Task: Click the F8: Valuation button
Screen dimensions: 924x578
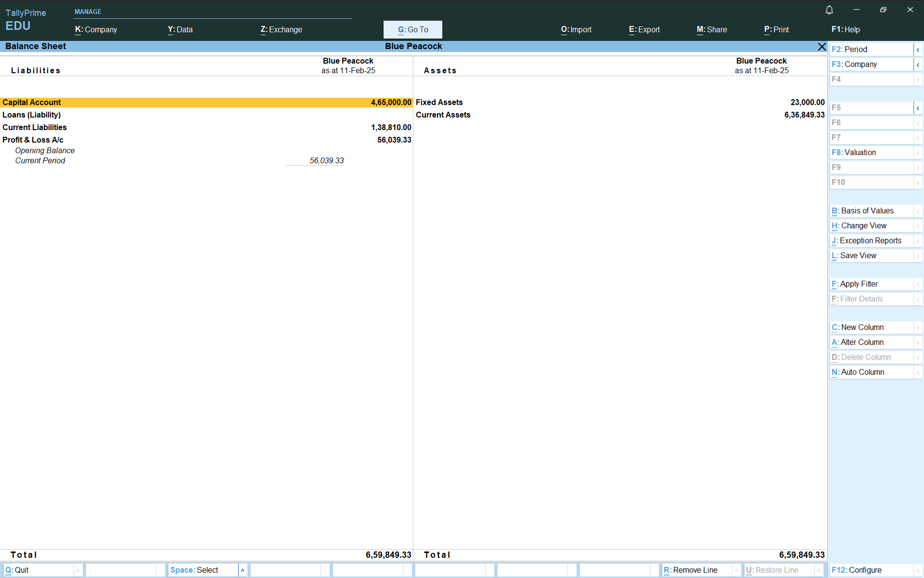Action: pos(871,153)
